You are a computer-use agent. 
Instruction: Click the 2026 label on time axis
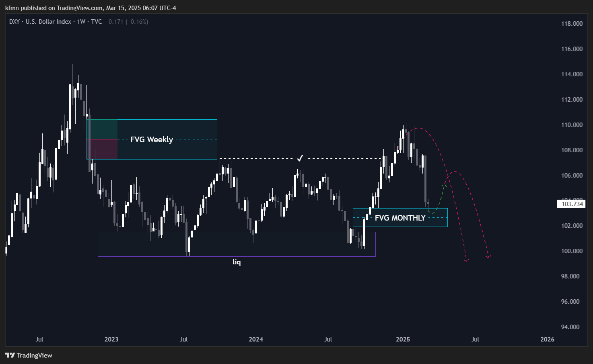[x=547, y=339]
